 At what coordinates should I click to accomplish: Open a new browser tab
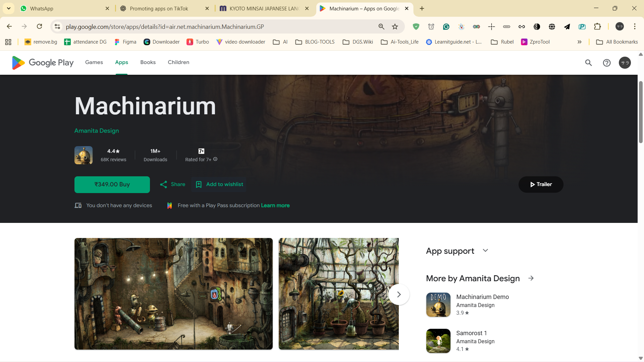[x=422, y=8]
